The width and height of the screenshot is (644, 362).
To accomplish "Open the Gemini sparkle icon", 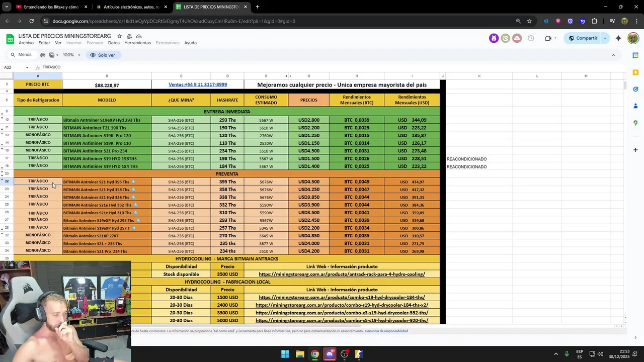I will (x=618, y=38).
